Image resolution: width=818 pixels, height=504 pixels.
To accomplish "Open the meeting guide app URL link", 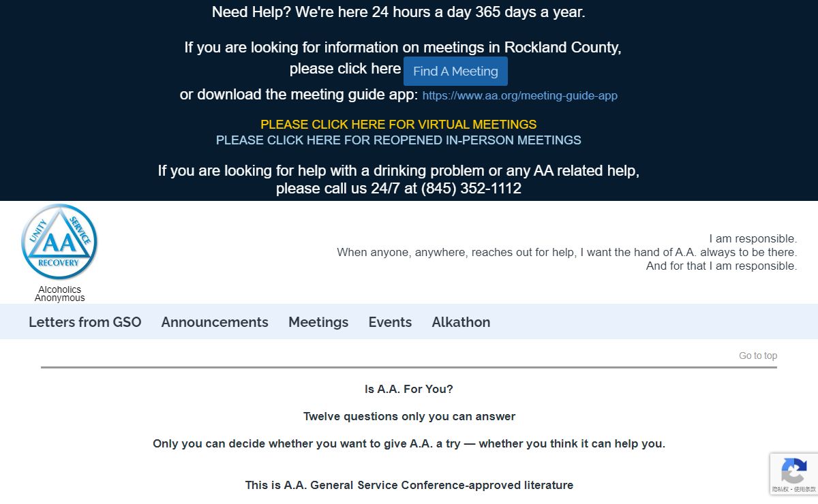I will point(520,95).
